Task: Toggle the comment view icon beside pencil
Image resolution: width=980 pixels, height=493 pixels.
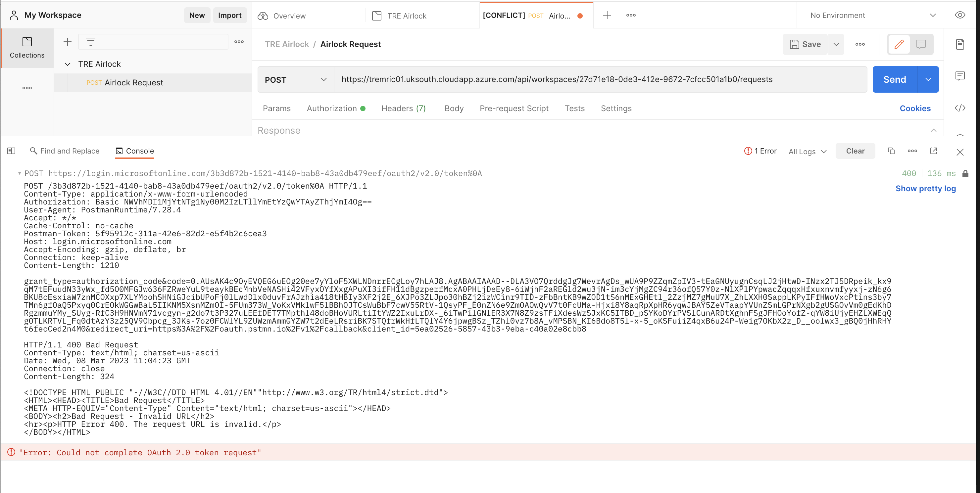Action: [921, 44]
